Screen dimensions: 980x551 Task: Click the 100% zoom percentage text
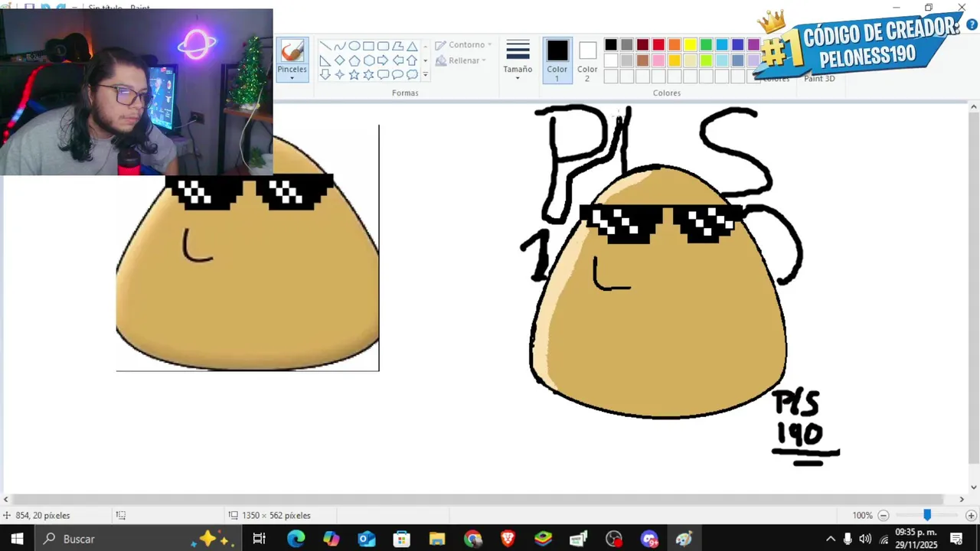pyautogui.click(x=863, y=516)
